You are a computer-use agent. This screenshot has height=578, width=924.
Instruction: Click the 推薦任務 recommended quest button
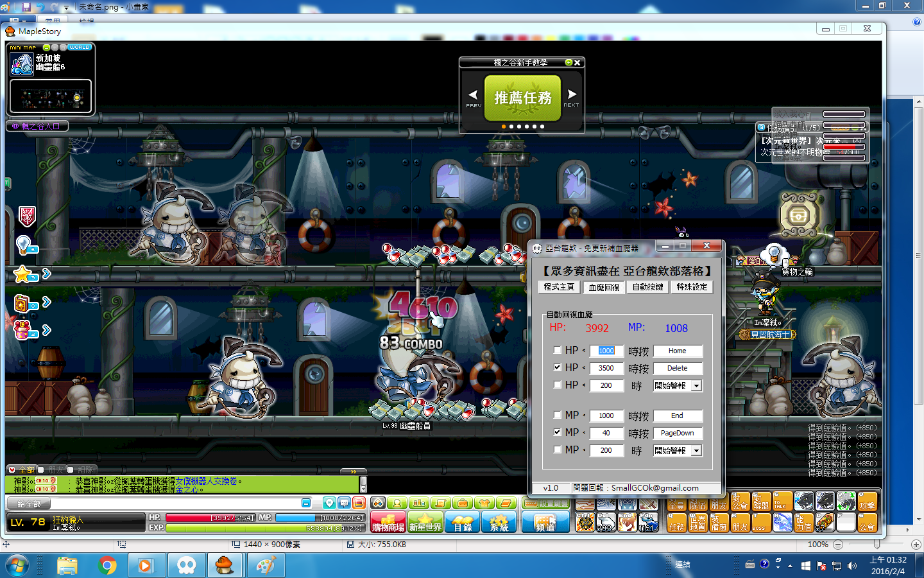click(522, 98)
